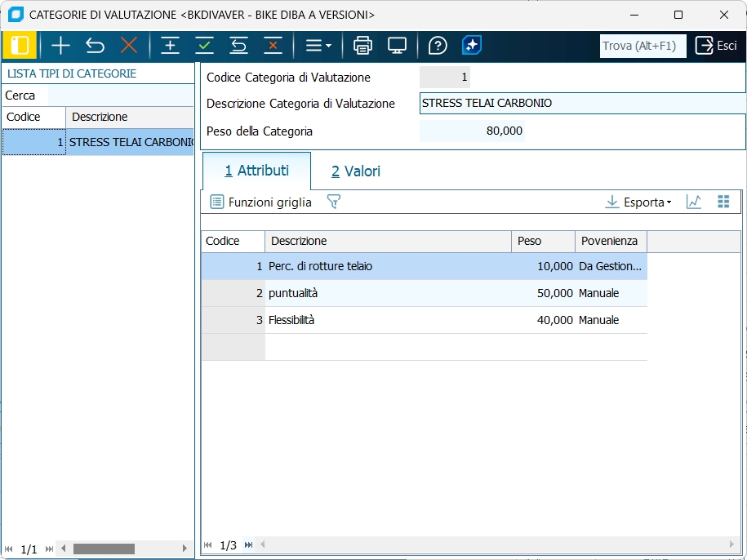
Task: Click the 10,000 peso cell
Action: 543,266
